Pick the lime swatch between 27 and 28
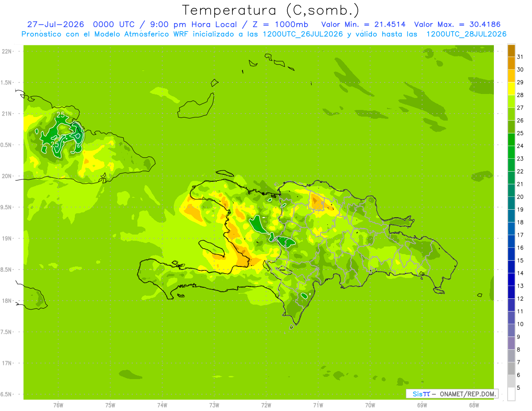 [511, 102]
